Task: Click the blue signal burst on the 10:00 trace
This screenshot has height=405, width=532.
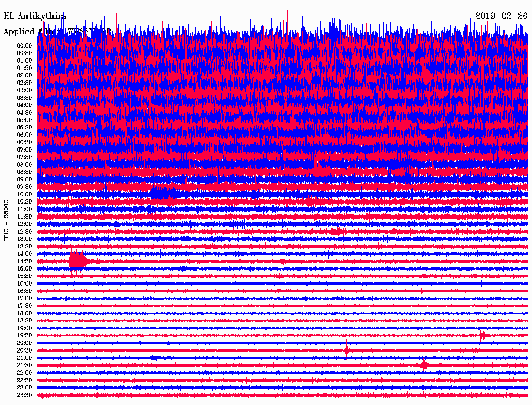Action: click(162, 194)
